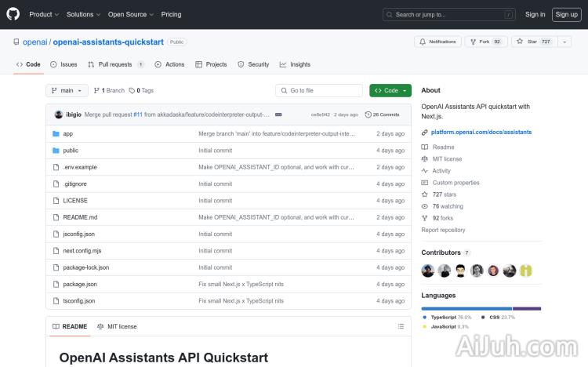Click app folder's merge branch commit message
Viewport: 588px width, 367px height.
pos(277,133)
